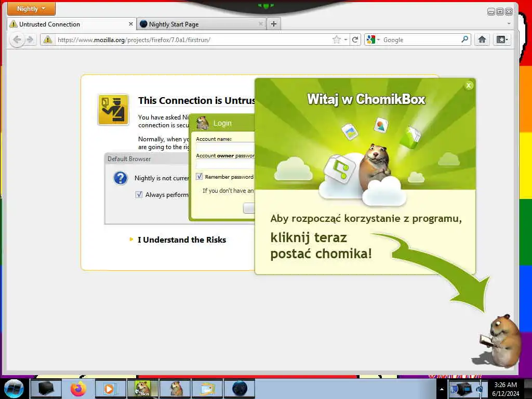Close the Nightly Start Page tab
532x399 pixels.
click(x=261, y=24)
